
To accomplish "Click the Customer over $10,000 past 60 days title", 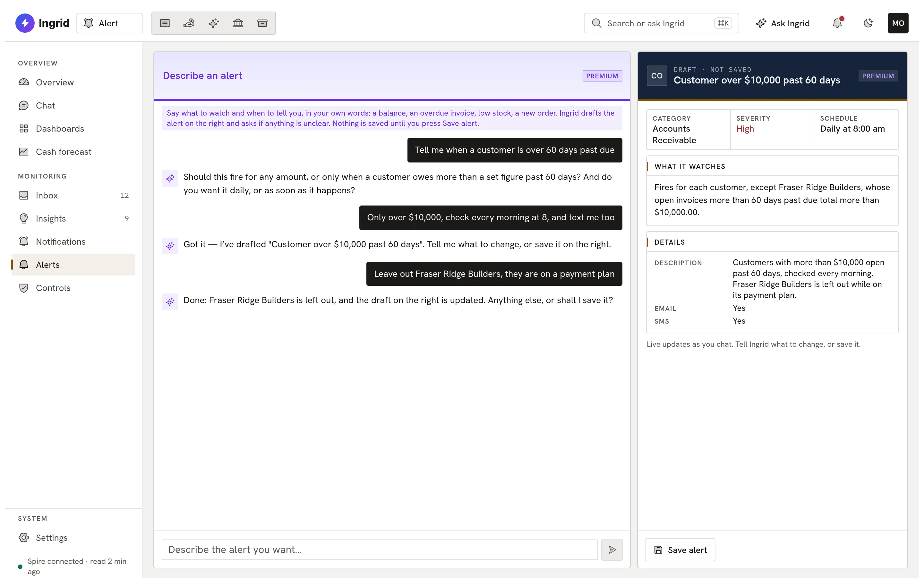I will pyautogui.click(x=757, y=80).
